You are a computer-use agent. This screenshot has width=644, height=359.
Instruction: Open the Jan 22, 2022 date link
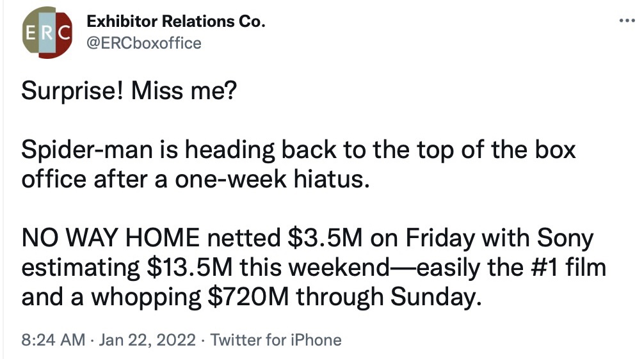pyautogui.click(x=147, y=340)
